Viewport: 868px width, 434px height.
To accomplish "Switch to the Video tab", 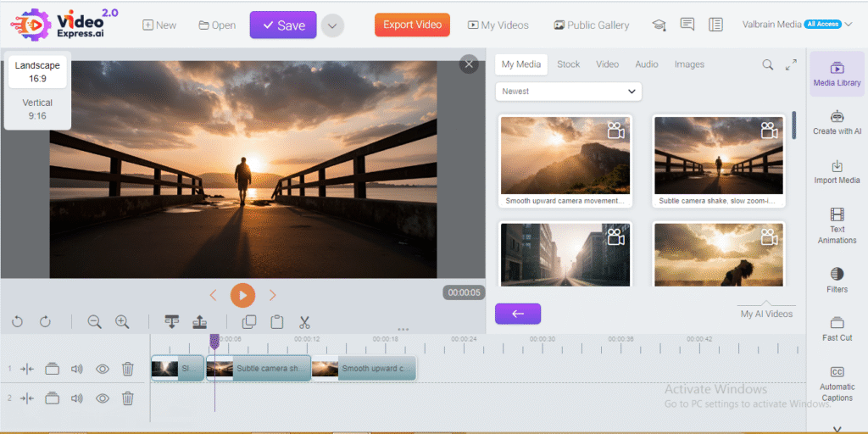I will click(607, 64).
